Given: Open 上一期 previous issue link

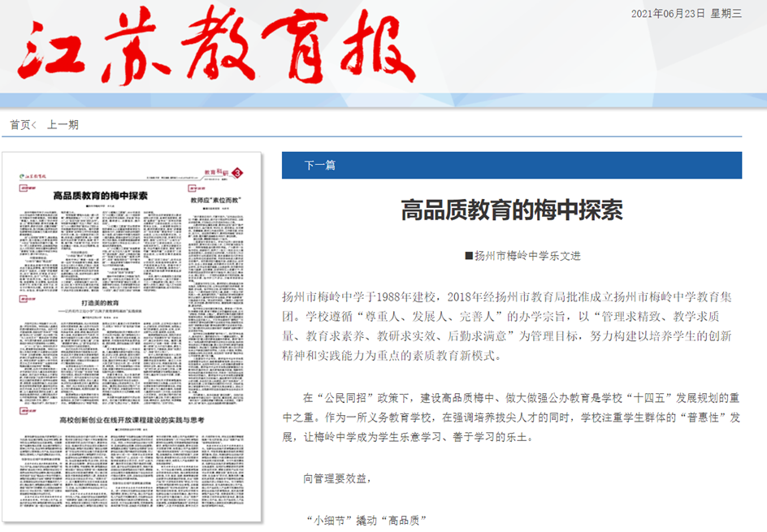Looking at the screenshot, I should pyautogui.click(x=63, y=125).
